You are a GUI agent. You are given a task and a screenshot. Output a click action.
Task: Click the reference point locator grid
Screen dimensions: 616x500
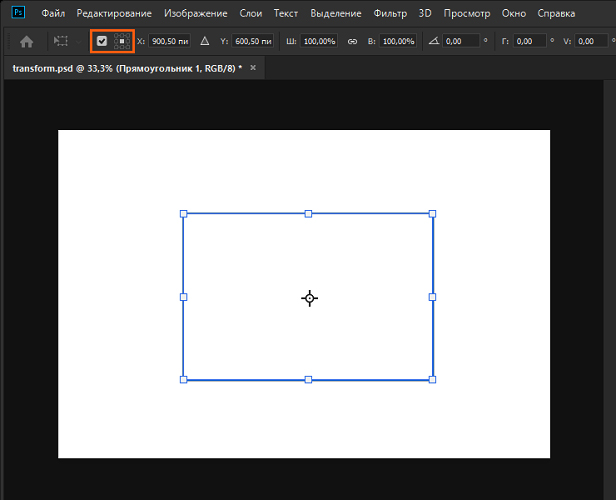coord(122,41)
